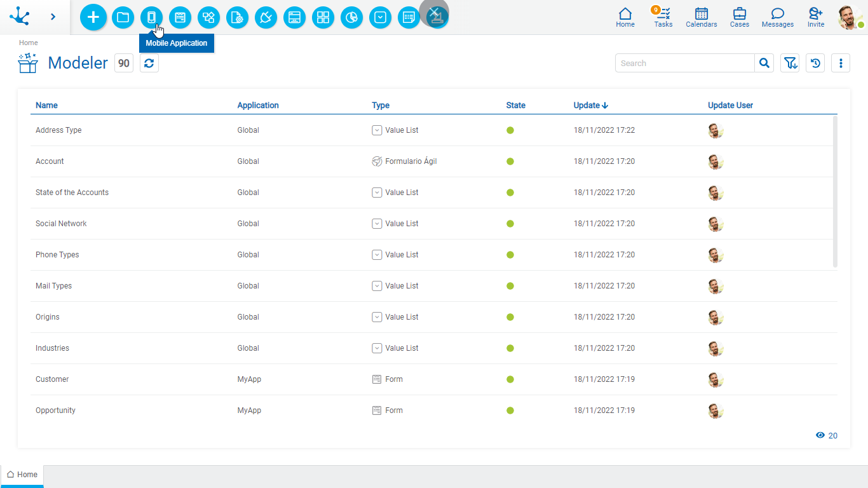
Task: Select State of the Accounts entry
Action: (72, 193)
